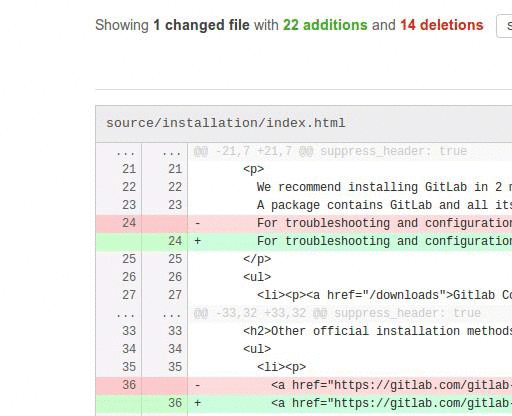Open the source/installation/index.html file header

point(226,123)
